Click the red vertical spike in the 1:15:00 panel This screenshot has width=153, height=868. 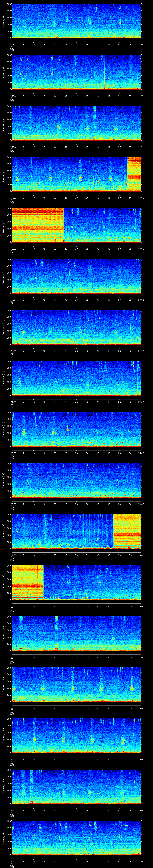pyautogui.click(x=104, y=72)
